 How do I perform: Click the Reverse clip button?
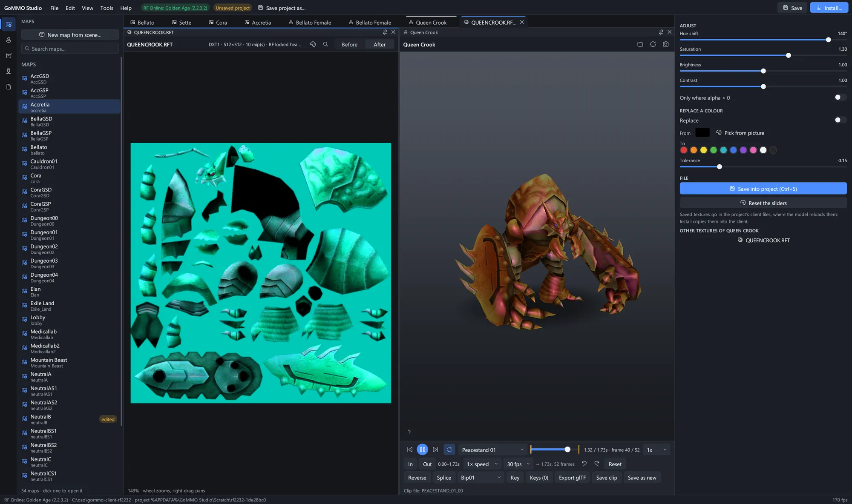[x=417, y=478]
